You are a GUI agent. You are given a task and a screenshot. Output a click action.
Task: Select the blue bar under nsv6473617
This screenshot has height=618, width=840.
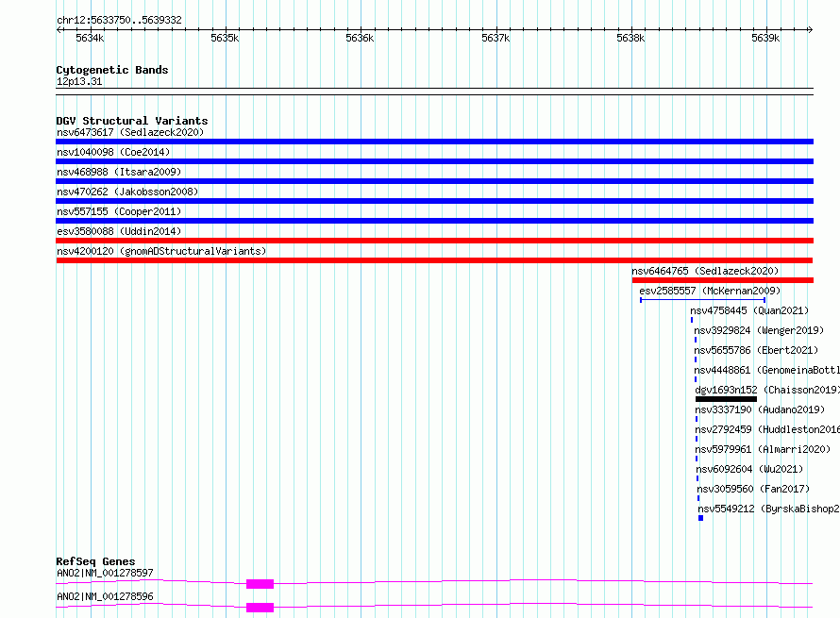click(434, 142)
